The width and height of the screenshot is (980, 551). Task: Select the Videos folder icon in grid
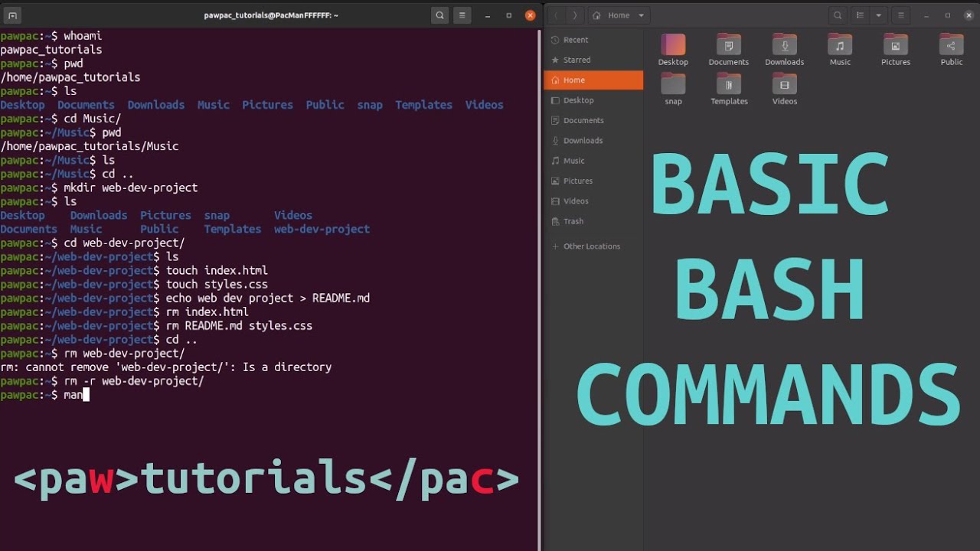point(785,88)
